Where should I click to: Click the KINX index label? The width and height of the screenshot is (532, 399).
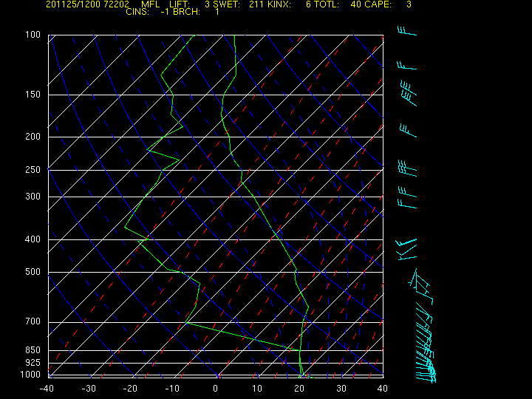[279, 4]
